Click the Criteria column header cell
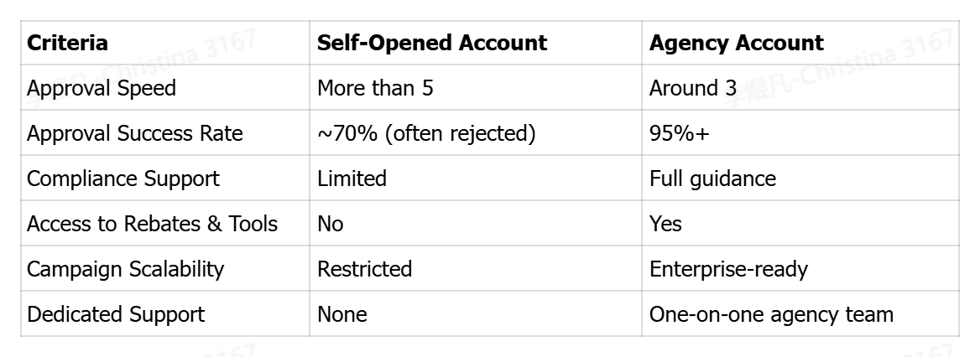 68,44
